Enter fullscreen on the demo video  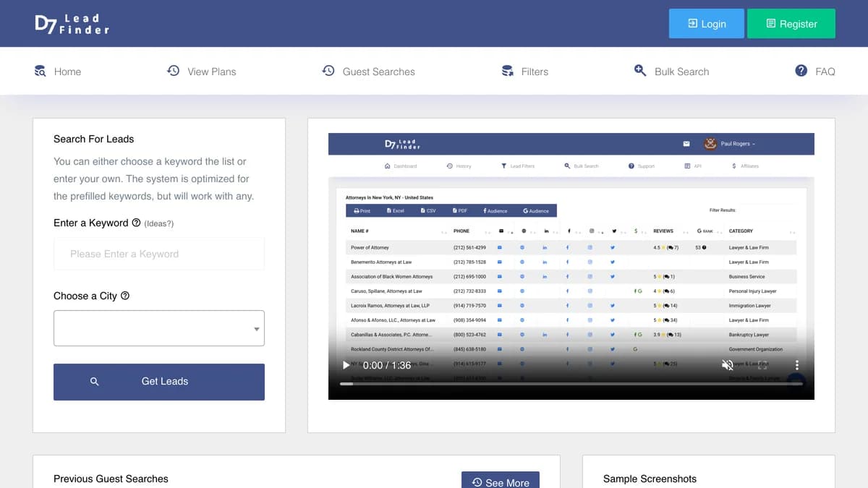[762, 366]
